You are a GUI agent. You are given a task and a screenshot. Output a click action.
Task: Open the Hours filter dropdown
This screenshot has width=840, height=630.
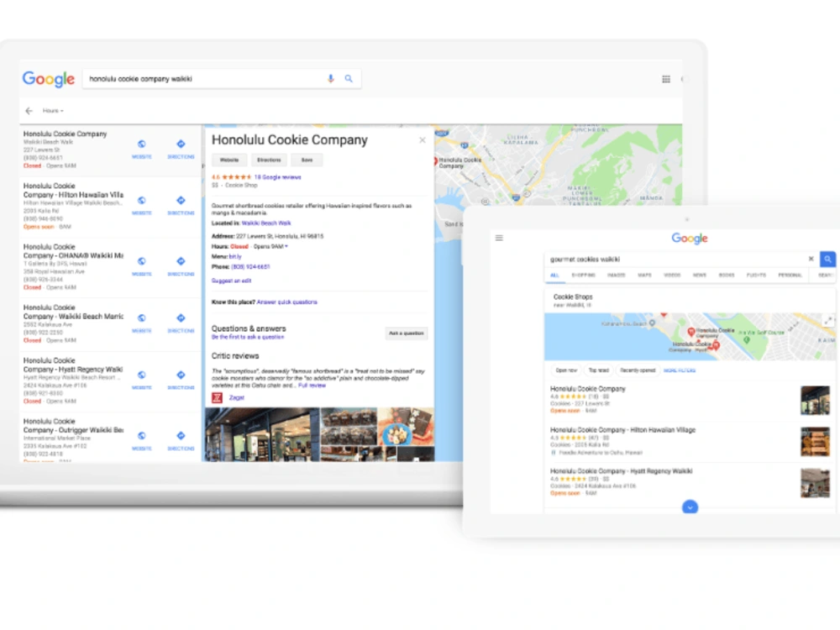tap(53, 111)
